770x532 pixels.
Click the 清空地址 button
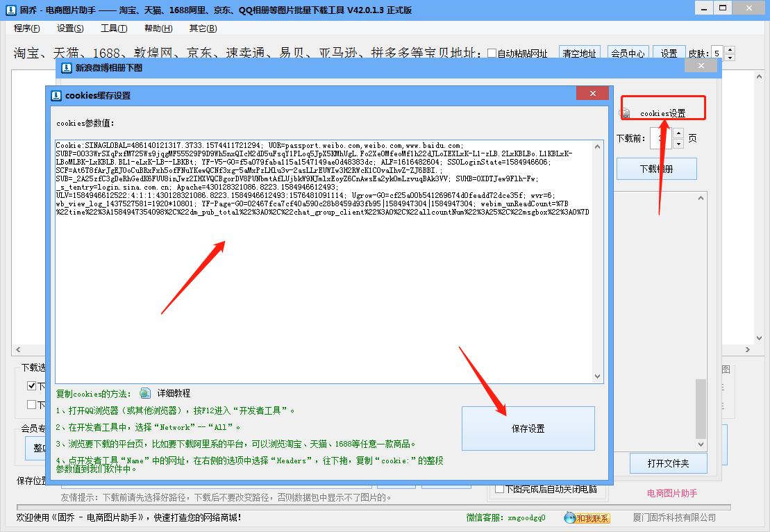pyautogui.click(x=580, y=53)
